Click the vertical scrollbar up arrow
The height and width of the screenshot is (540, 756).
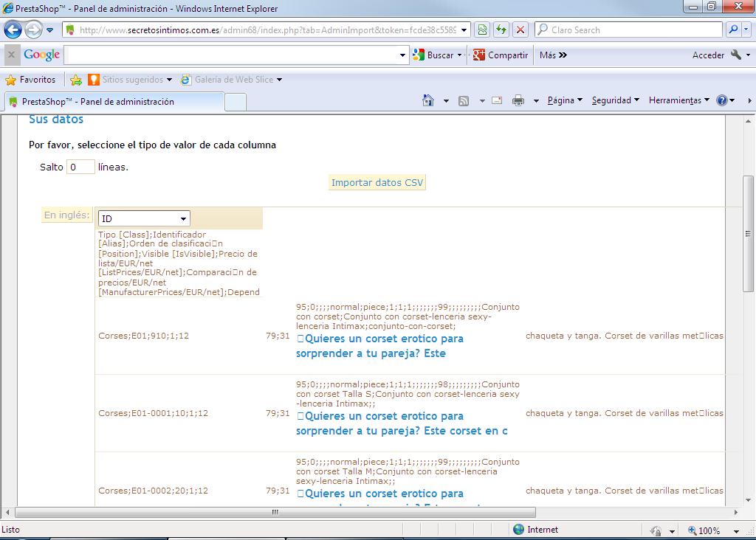[x=749, y=120]
